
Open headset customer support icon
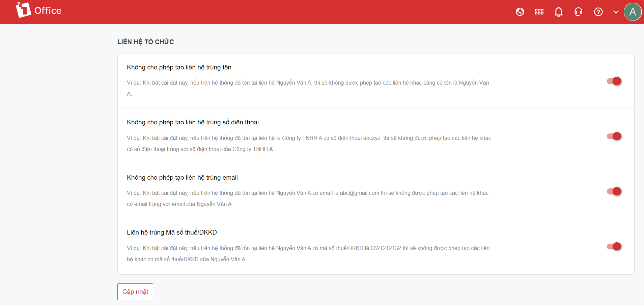(x=578, y=12)
